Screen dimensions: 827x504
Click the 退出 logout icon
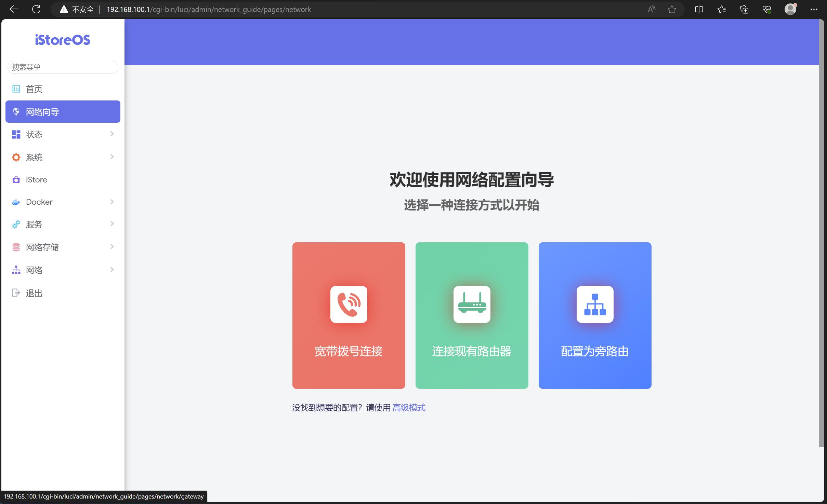(16, 292)
